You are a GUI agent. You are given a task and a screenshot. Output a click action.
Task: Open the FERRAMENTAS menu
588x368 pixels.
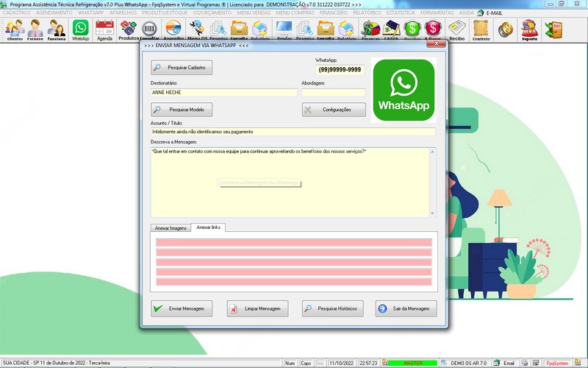coord(437,13)
